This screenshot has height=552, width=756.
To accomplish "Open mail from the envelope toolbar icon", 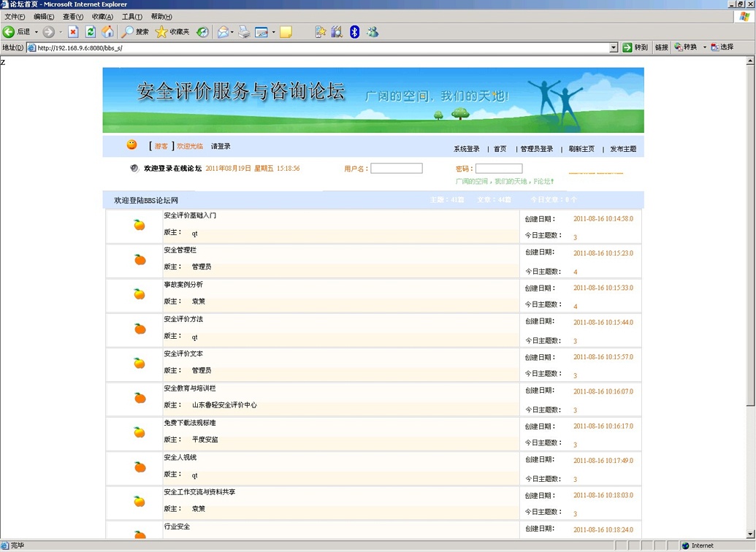I will tap(223, 32).
